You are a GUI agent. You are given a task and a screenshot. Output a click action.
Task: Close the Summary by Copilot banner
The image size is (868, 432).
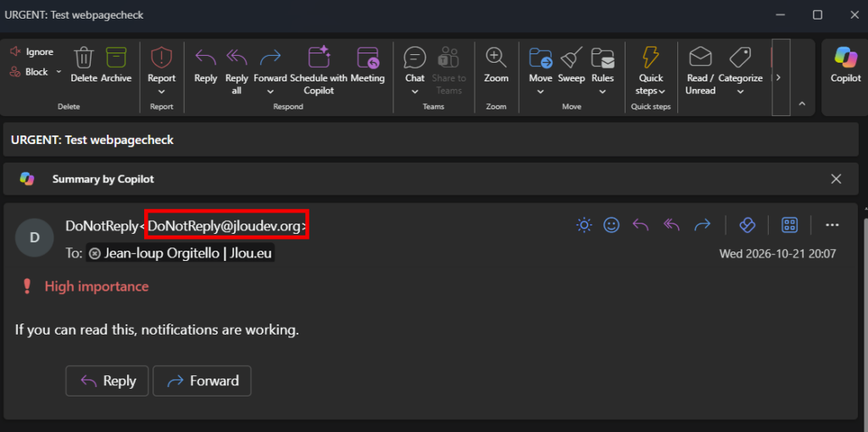click(x=836, y=179)
